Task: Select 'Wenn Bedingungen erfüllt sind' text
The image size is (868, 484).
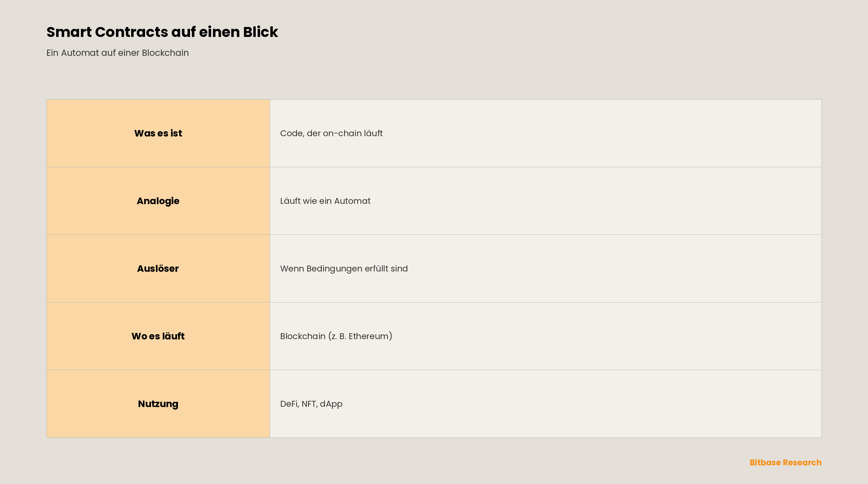Action: tap(344, 269)
